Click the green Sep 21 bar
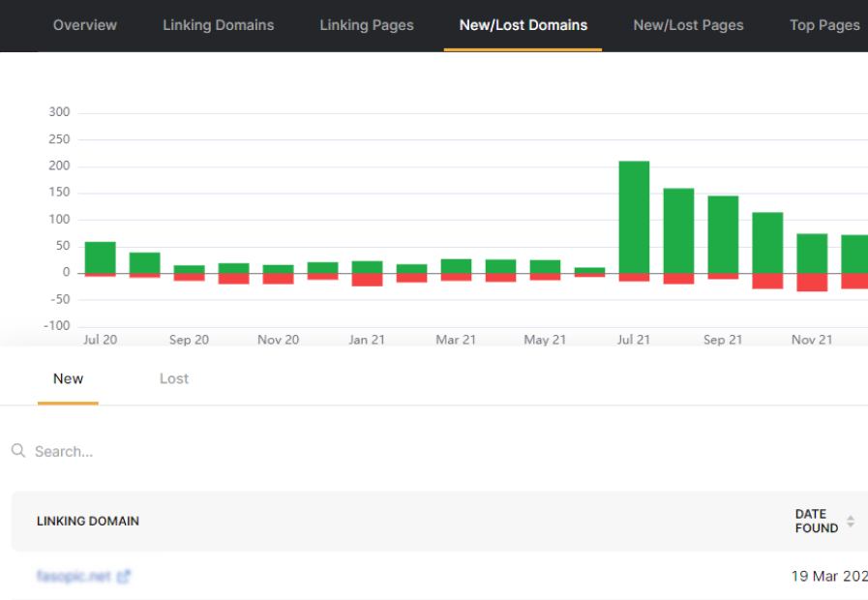This screenshot has width=868, height=600. (723, 235)
